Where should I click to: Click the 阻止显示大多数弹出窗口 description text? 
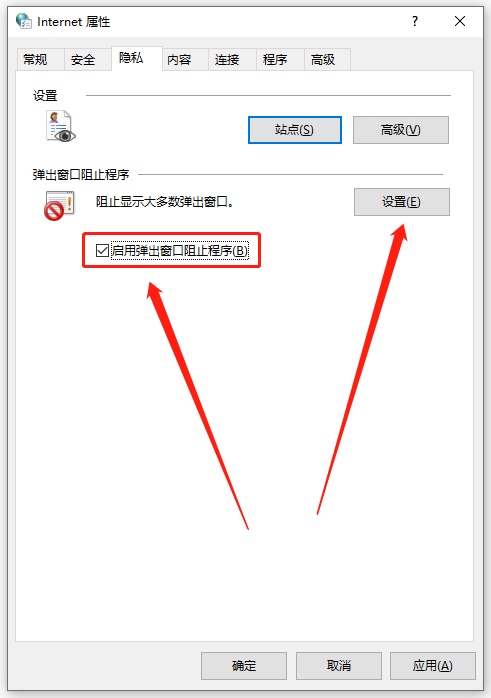(x=165, y=202)
